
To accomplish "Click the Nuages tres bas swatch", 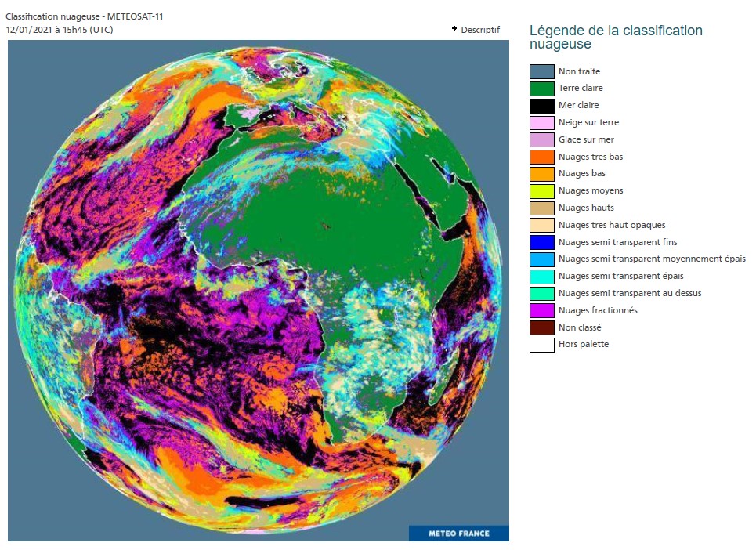I will (x=542, y=157).
